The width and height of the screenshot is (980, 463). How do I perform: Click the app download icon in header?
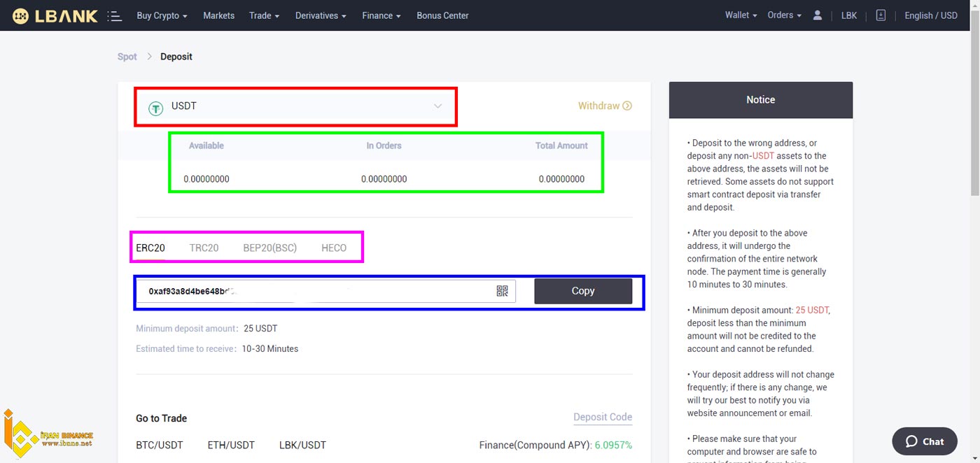(881, 15)
